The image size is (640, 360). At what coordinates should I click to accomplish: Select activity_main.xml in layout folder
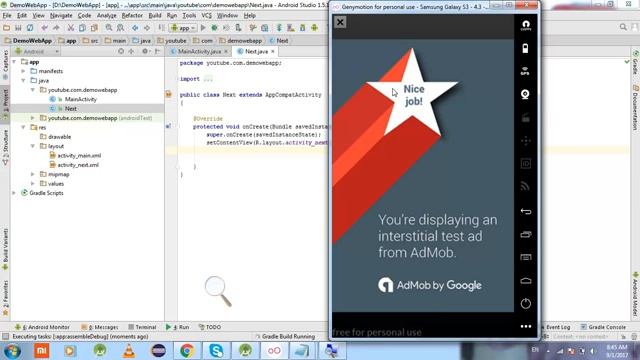(x=79, y=156)
